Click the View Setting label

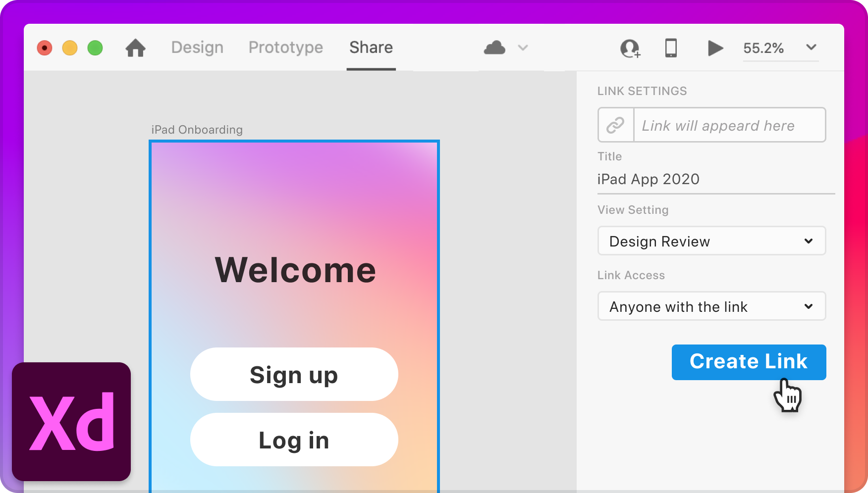(633, 210)
